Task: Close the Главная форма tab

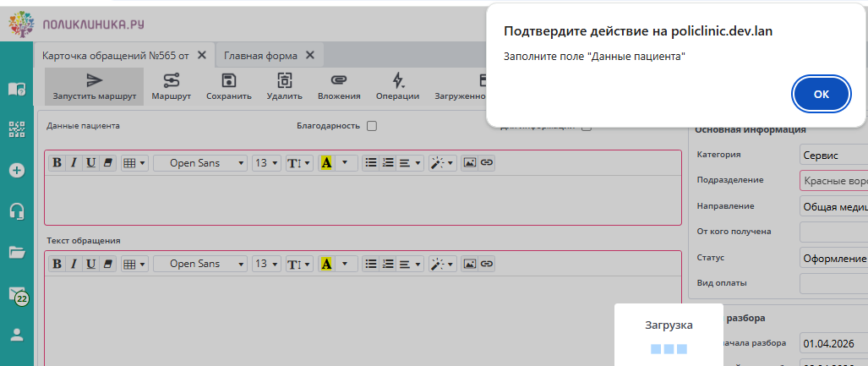Action: (x=310, y=55)
